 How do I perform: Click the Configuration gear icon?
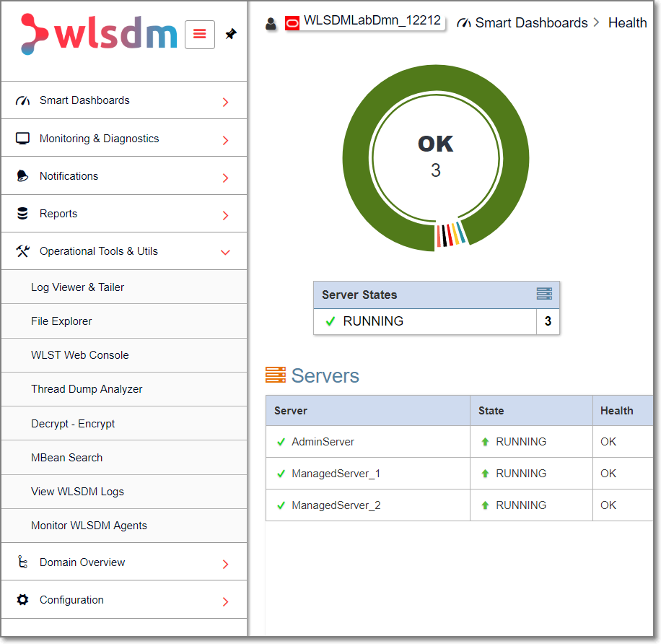click(x=23, y=600)
